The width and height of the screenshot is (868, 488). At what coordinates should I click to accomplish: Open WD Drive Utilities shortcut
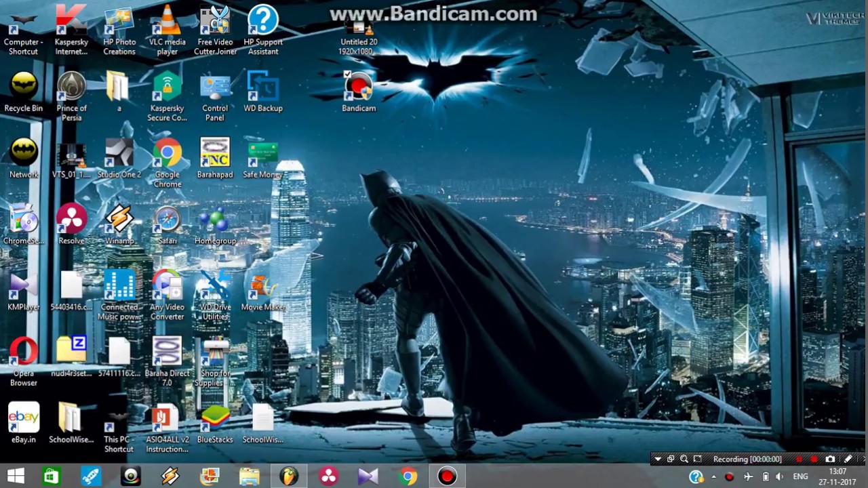pos(215,296)
